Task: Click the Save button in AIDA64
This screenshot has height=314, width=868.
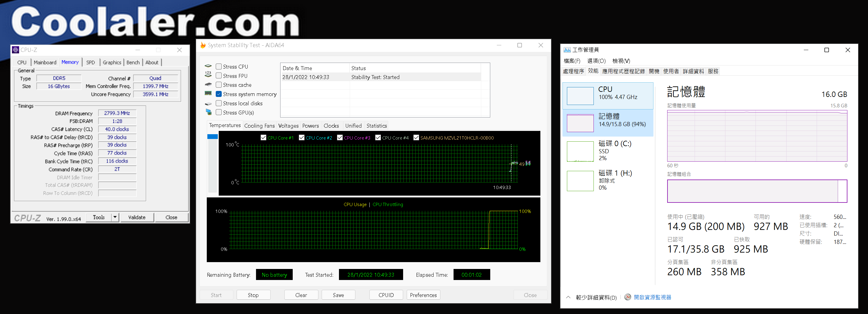Action: pyautogui.click(x=338, y=295)
